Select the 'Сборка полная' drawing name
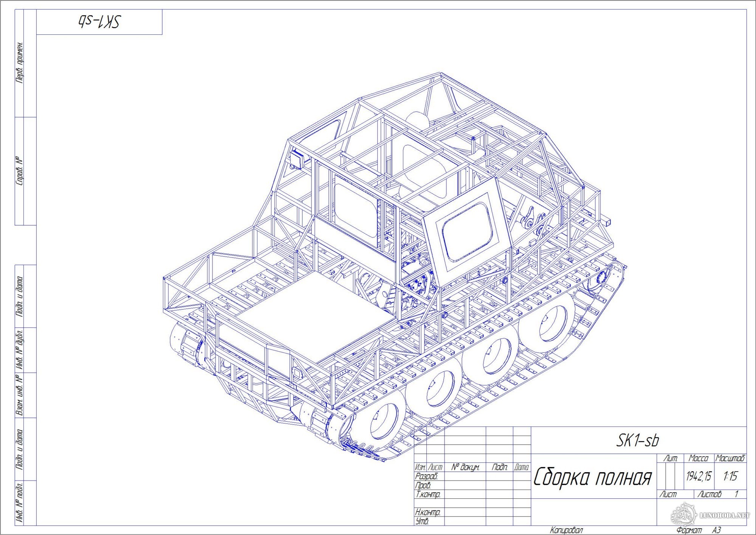Screen dimensions: 756x535 click(x=593, y=478)
